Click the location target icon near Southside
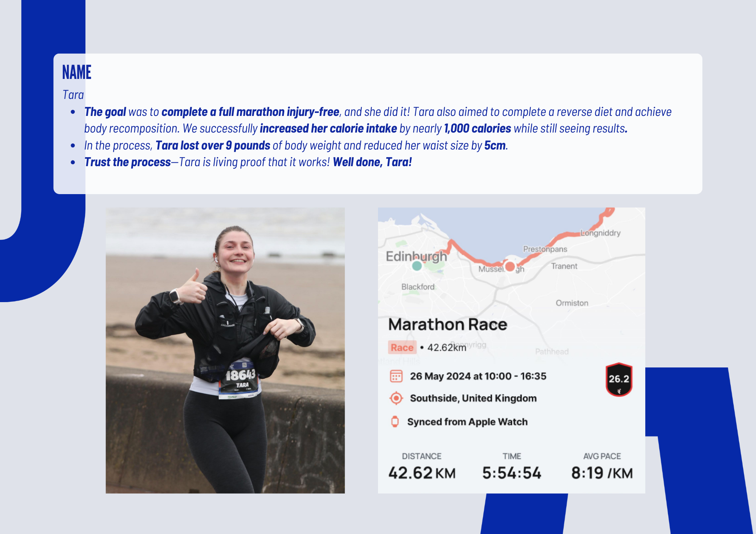 tap(396, 398)
